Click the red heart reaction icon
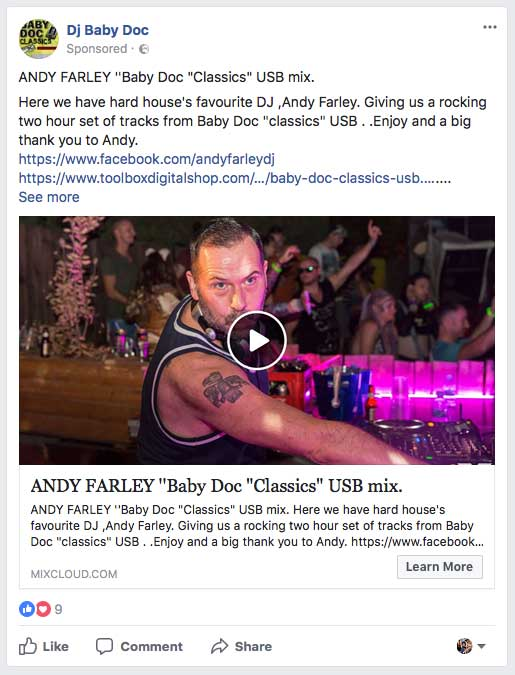The width and height of the screenshot is (515, 675). [43, 609]
